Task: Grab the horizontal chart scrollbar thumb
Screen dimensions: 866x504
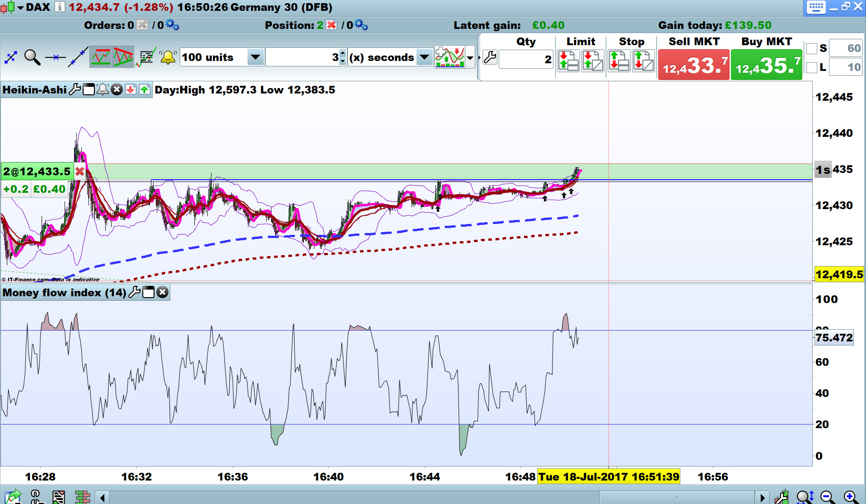Action: tap(677, 498)
